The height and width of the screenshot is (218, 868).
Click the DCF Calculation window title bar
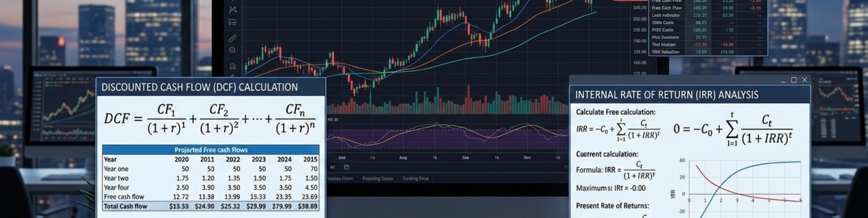tap(211, 87)
